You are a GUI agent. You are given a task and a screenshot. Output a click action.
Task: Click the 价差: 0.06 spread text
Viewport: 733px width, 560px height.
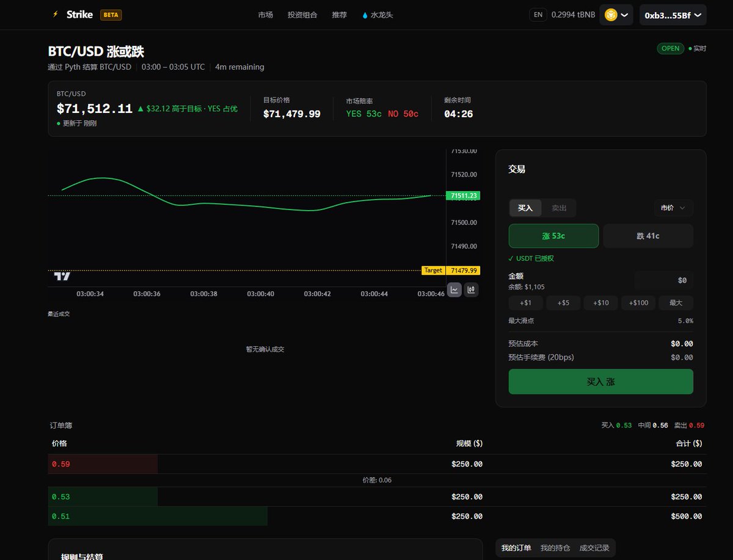coord(377,480)
